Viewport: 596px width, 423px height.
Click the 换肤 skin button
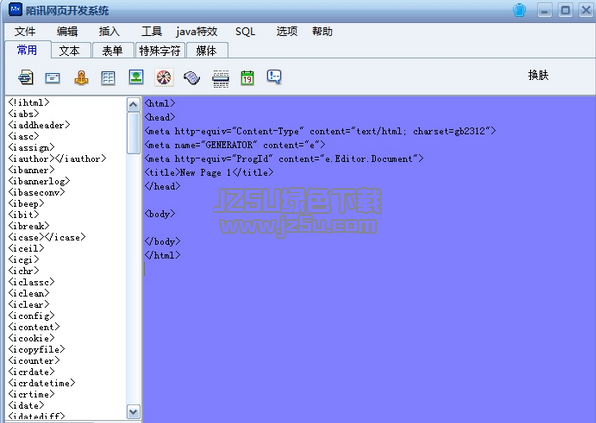click(538, 75)
